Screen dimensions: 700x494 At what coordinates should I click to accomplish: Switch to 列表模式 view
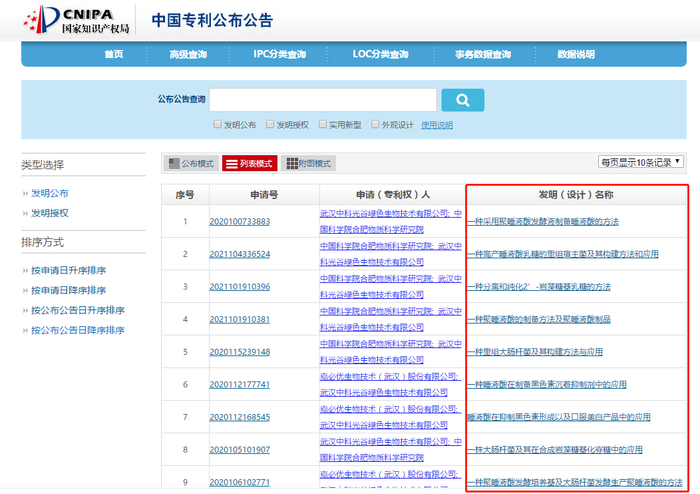pos(250,163)
